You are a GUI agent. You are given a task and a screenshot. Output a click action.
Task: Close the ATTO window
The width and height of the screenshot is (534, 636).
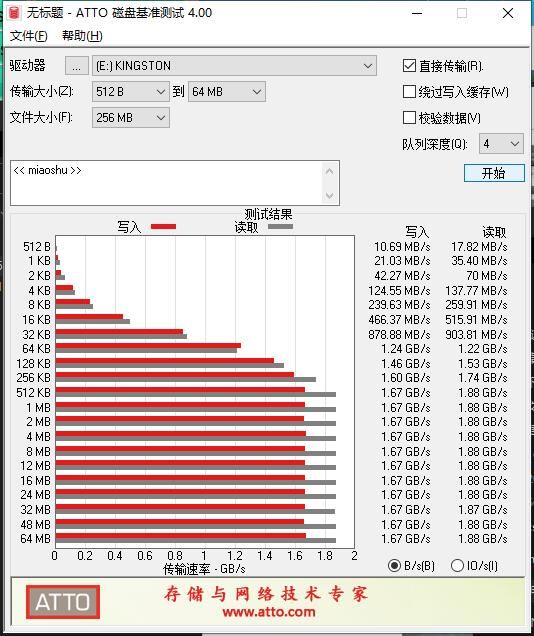[508, 13]
